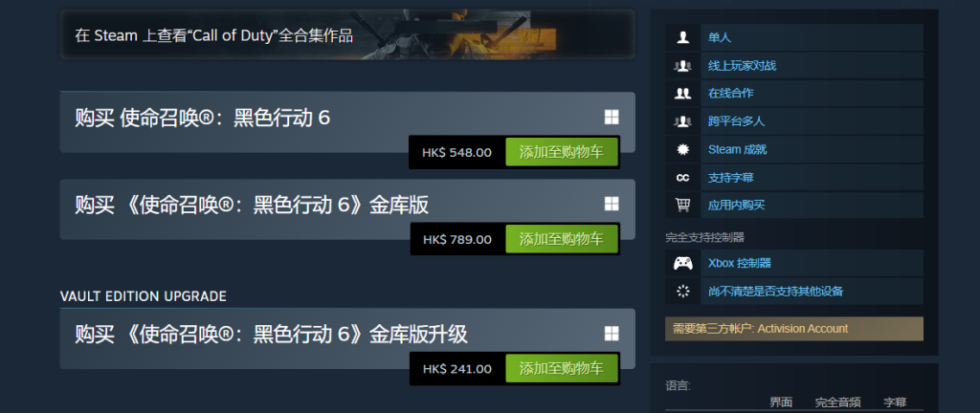Viewport: 980px width, 413px height.
Task: Add the HK$ 548.00 base game to cart
Action: tap(561, 152)
